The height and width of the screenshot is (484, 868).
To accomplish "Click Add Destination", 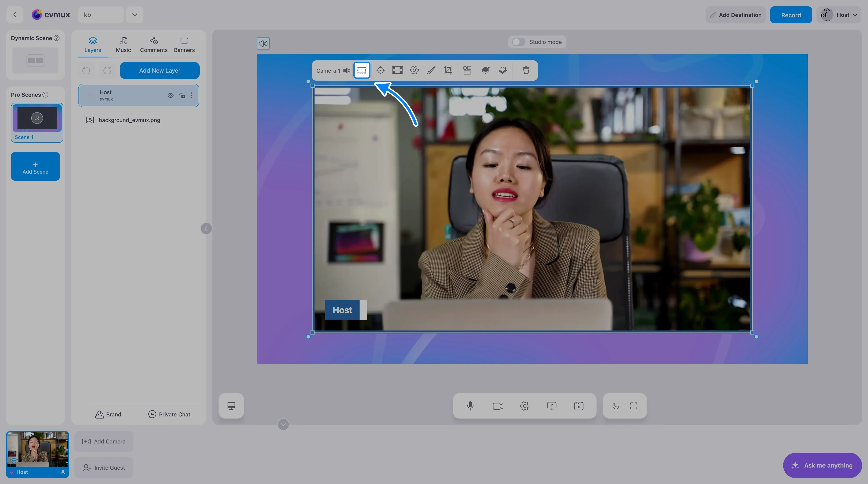I will coord(736,15).
